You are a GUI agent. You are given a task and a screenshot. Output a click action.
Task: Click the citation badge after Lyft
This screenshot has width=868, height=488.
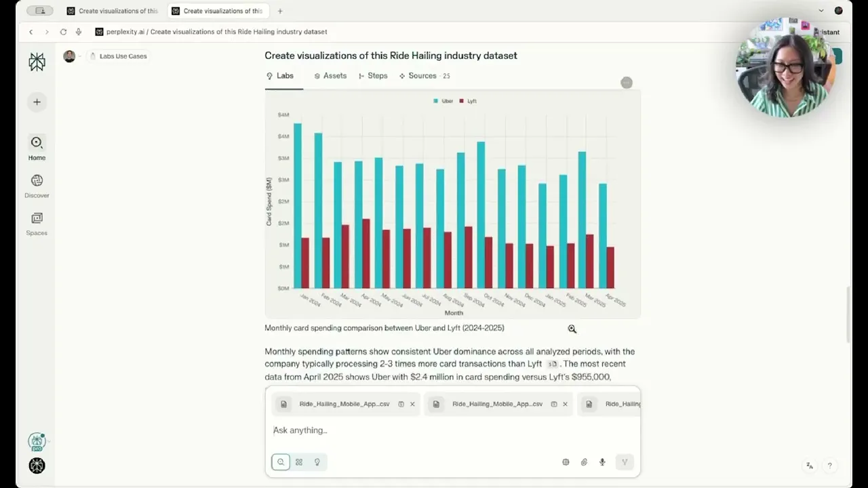click(x=552, y=364)
